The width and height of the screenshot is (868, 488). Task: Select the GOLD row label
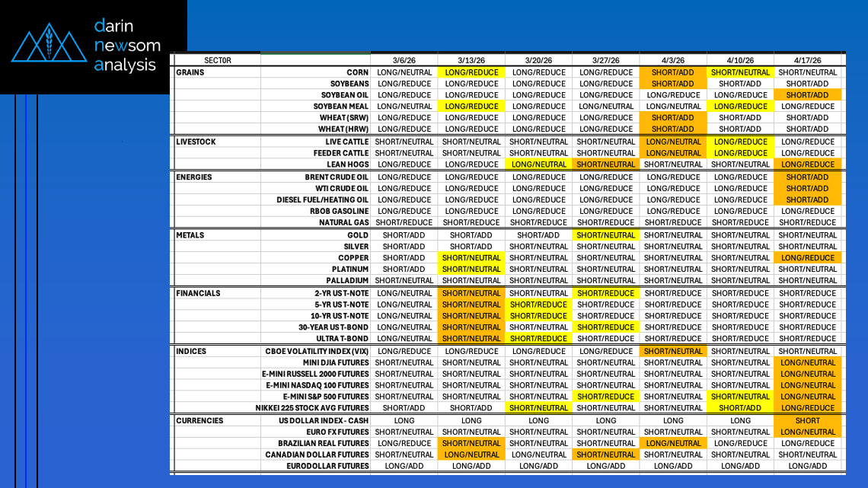[x=357, y=235]
